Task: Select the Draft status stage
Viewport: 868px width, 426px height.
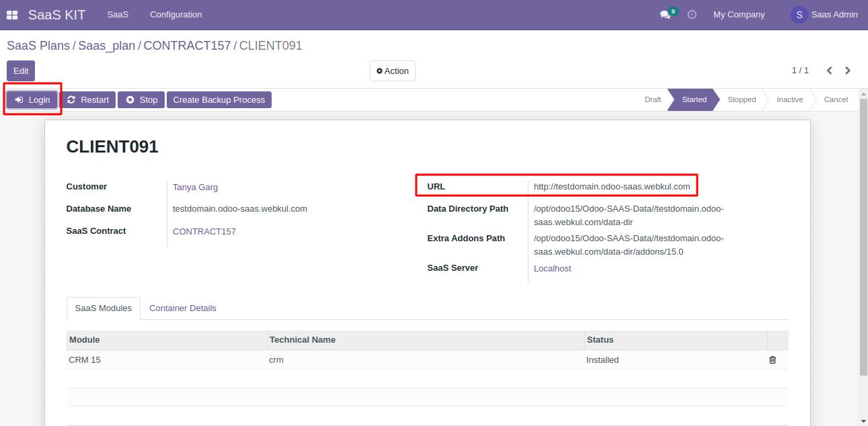Action: (x=653, y=99)
